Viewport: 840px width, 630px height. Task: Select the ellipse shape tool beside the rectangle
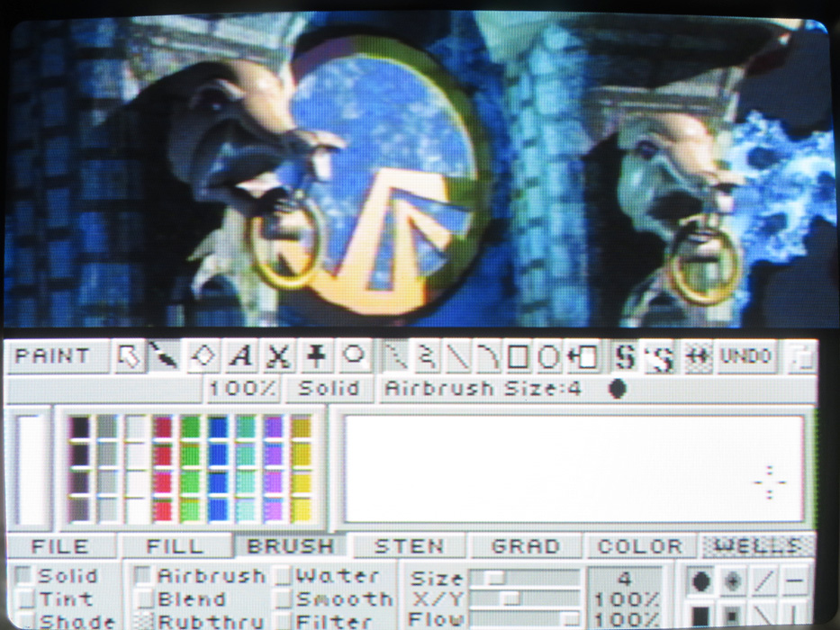(548, 356)
